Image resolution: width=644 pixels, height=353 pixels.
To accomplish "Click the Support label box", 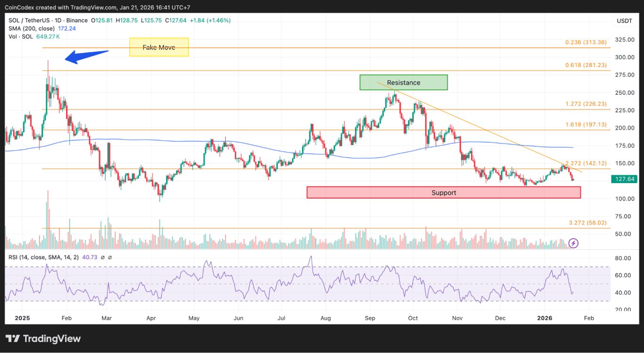I will point(444,192).
